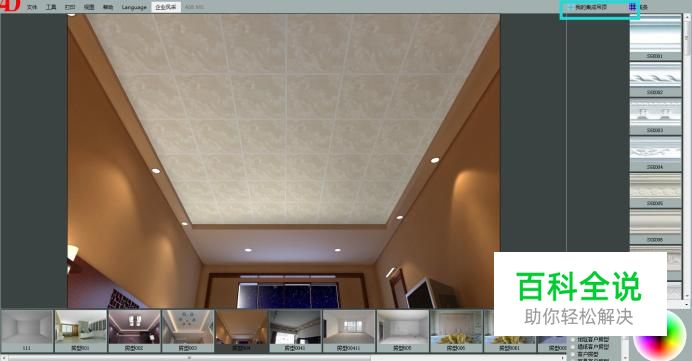Select room thumbnail 房型00411
This screenshot has width=692, height=361.
349,331
